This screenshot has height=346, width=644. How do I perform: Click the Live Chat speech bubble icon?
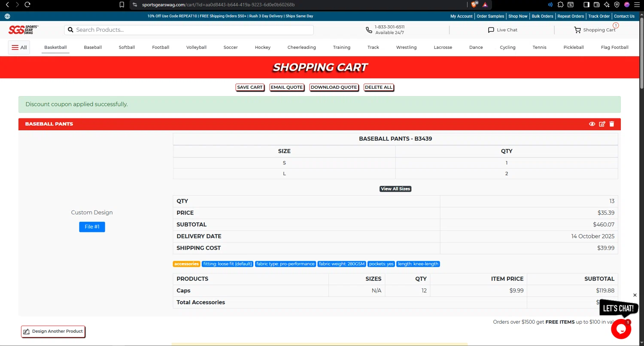(491, 30)
